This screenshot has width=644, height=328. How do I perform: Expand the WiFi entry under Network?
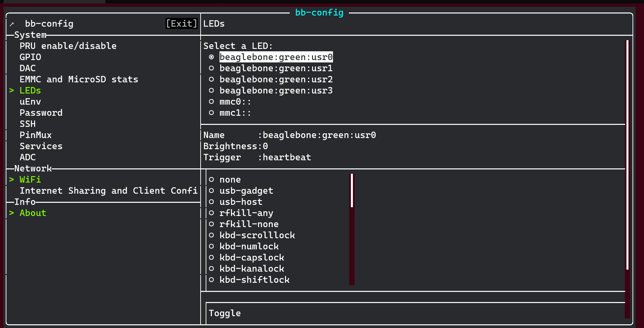30,180
